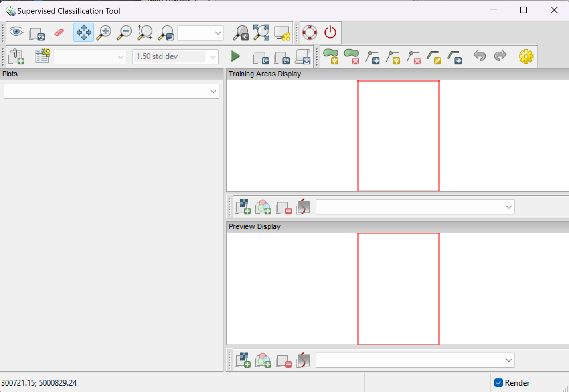
Task: Remove layer from Preview Display
Action: click(284, 361)
